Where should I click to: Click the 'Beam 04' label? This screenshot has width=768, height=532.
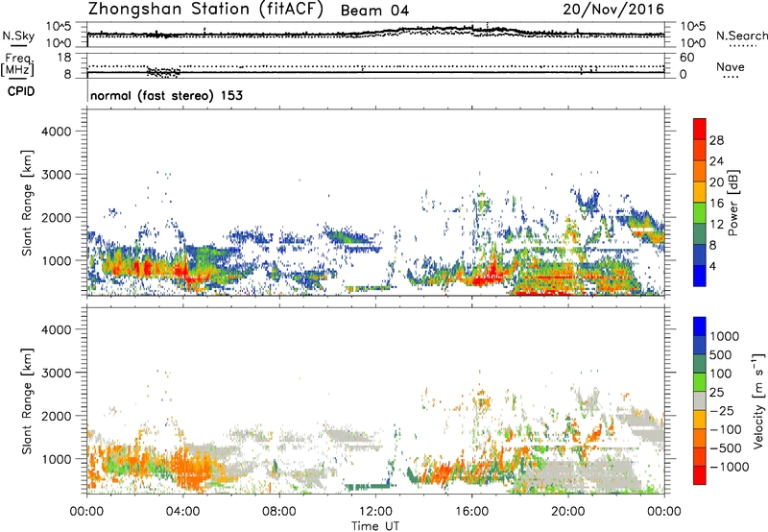(x=374, y=11)
